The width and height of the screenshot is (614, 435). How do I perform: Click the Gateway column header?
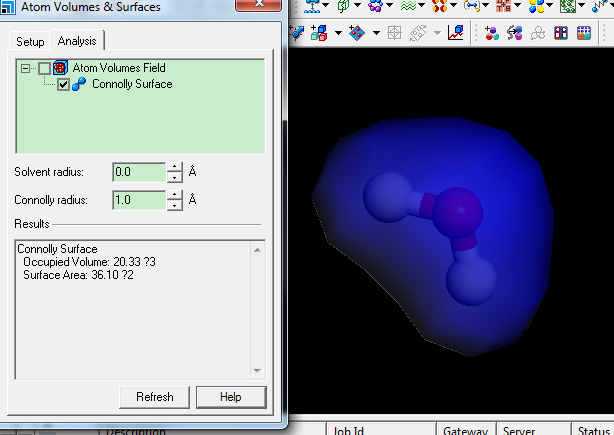[x=466, y=430]
